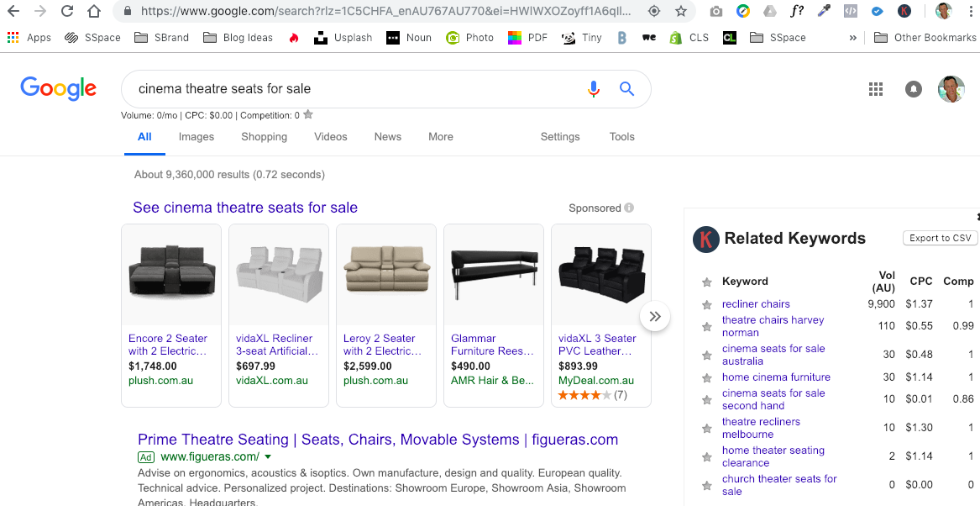The image size is (980, 506).
Task: Open the Blog Ideas bookmarks folder
Action: click(238, 38)
